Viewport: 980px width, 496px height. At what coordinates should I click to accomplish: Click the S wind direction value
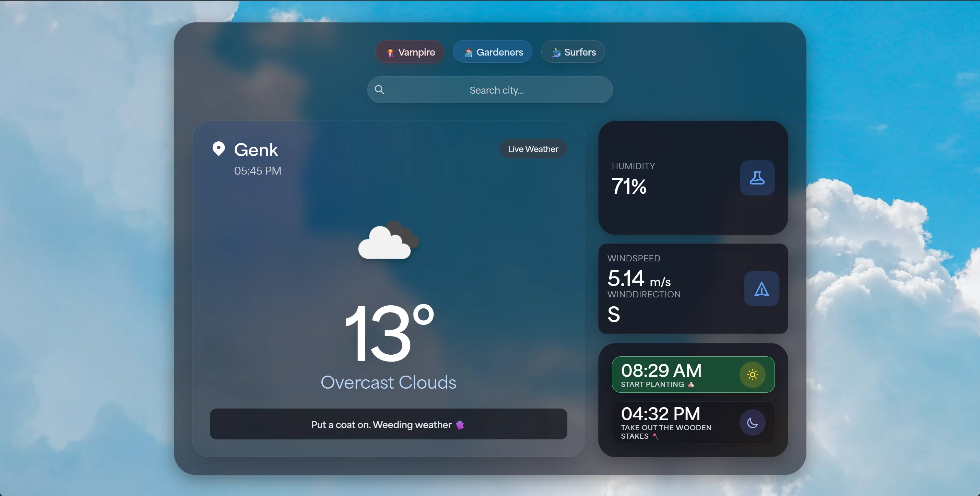pyautogui.click(x=614, y=314)
